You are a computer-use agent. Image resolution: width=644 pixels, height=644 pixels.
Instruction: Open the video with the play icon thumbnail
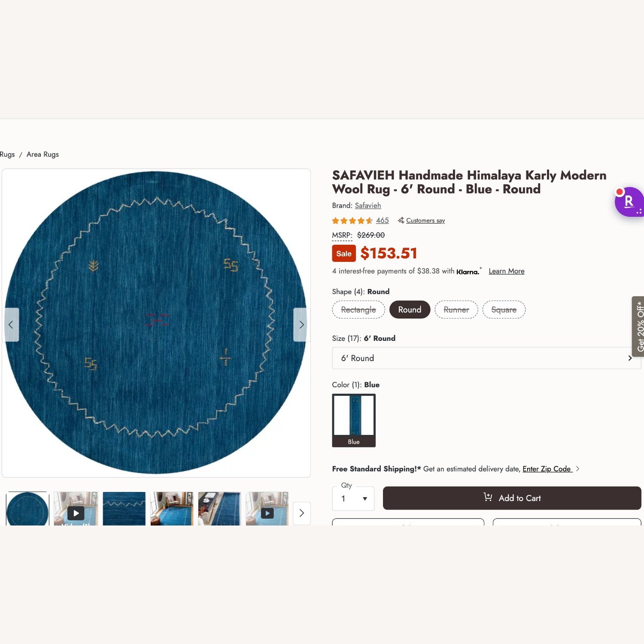[76, 513]
